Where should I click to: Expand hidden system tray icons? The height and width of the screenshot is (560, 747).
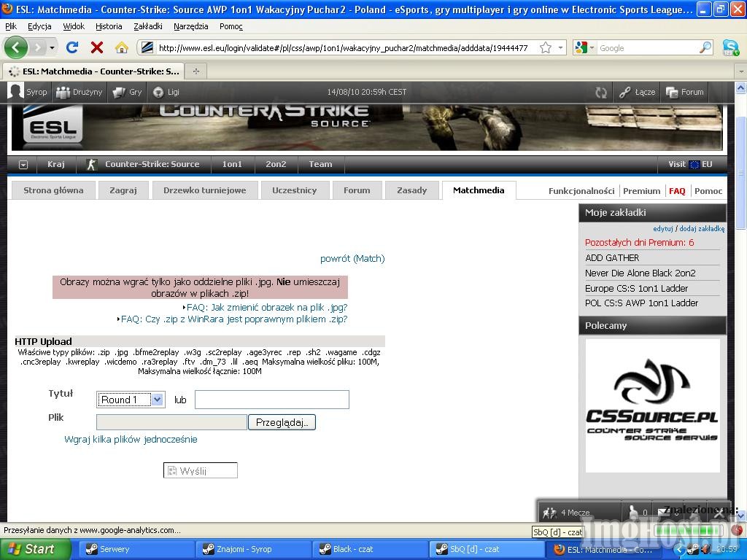pyautogui.click(x=680, y=550)
